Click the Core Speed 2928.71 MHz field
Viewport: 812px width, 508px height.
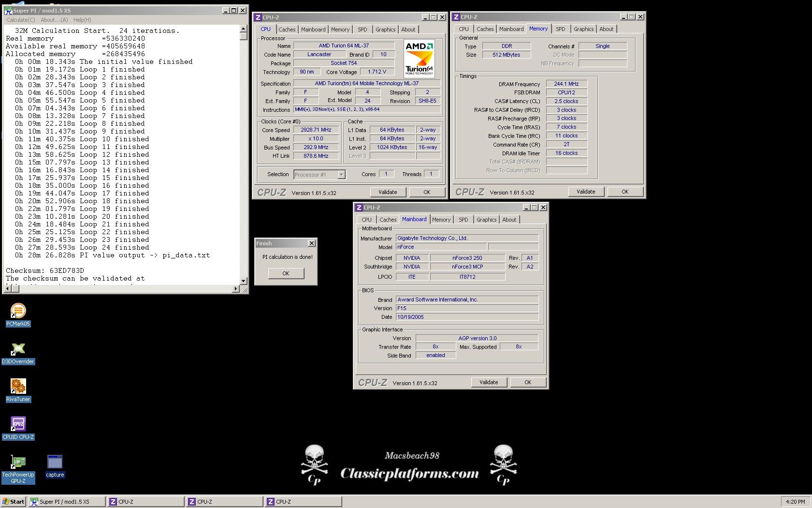[x=316, y=130]
